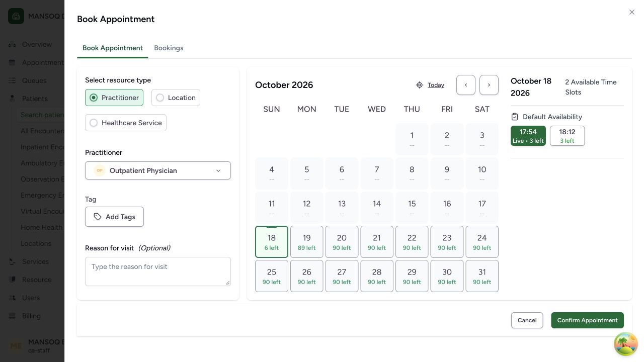644x362 pixels.
Task: Click the Queues sidebar icon
Action: 12,80
